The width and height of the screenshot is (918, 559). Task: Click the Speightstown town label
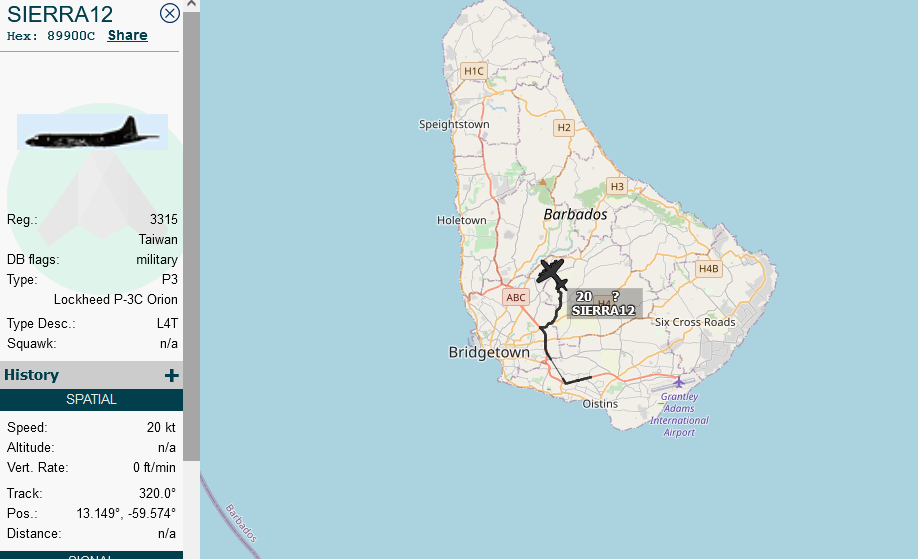(454, 124)
